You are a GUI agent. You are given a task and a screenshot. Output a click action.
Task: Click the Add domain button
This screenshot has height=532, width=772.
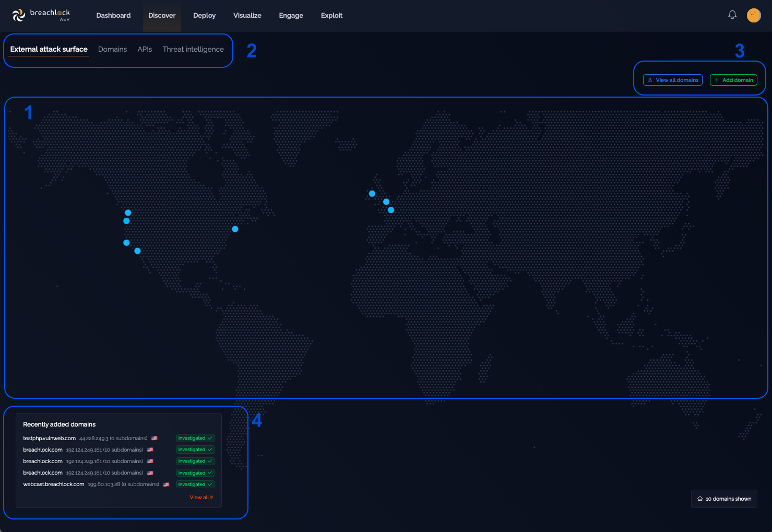tap(733, 80)
